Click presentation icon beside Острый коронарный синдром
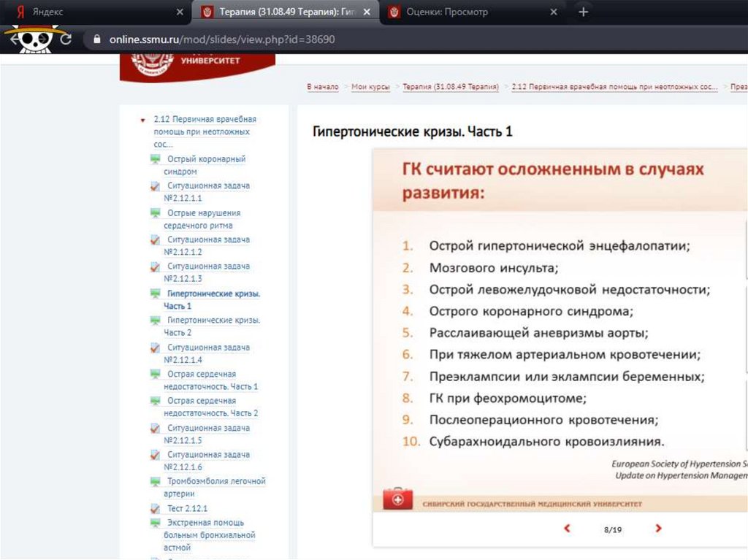 coord(155,159)
